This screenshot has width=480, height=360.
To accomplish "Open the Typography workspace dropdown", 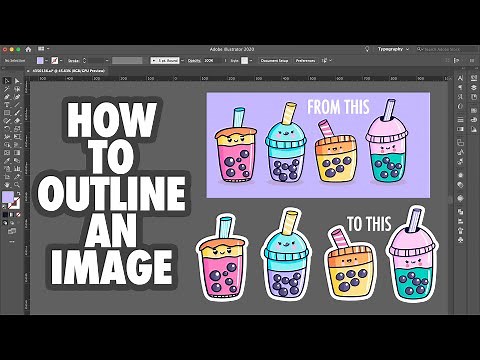I will pos(393,49).
